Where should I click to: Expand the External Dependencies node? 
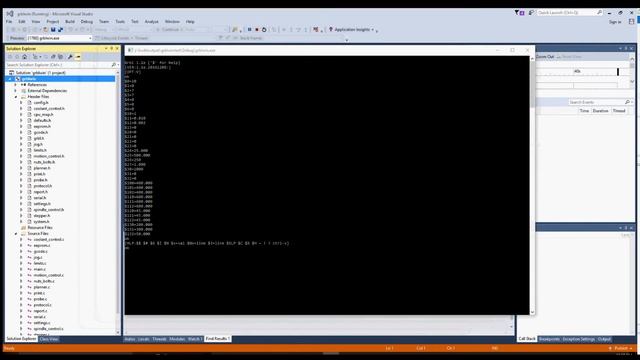coord(16,91)
